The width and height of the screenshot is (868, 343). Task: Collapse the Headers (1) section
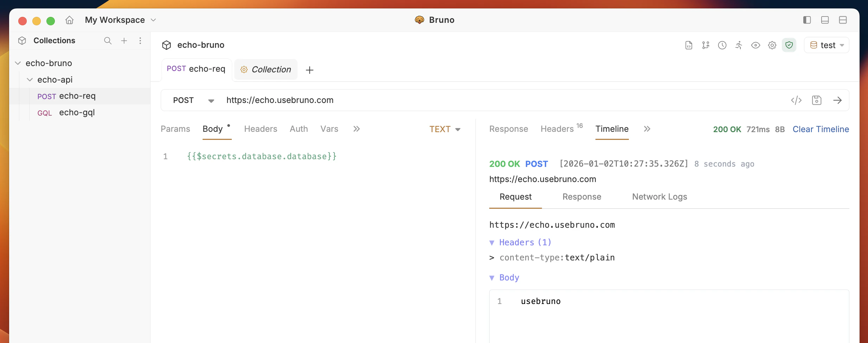521,242
